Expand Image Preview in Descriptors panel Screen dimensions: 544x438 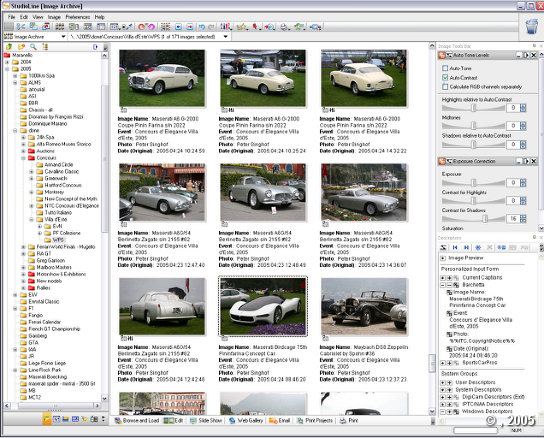pyautogui.click(x=443, y=258)
